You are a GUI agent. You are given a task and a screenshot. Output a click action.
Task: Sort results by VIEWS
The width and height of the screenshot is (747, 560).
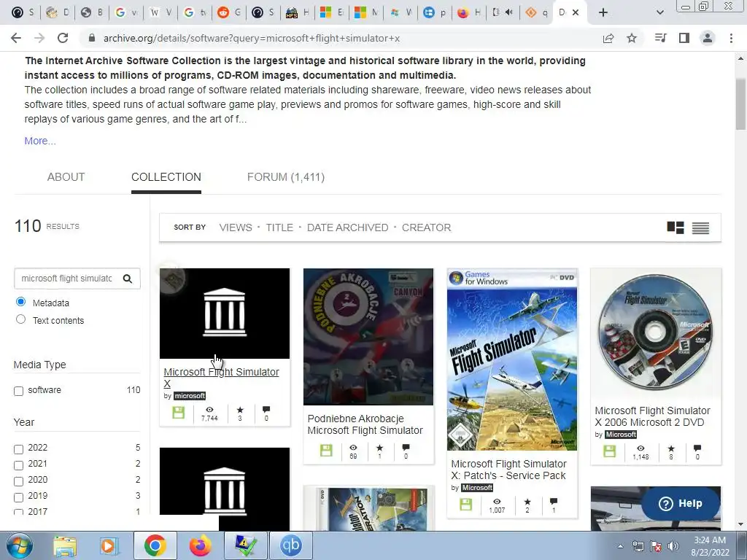pos(236,227)
